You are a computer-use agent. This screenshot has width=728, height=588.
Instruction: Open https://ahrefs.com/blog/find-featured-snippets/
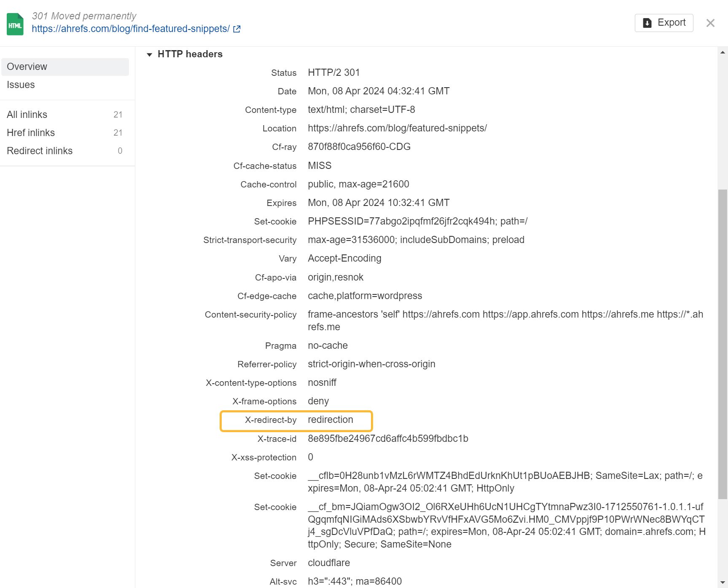[x=130, y=29]
